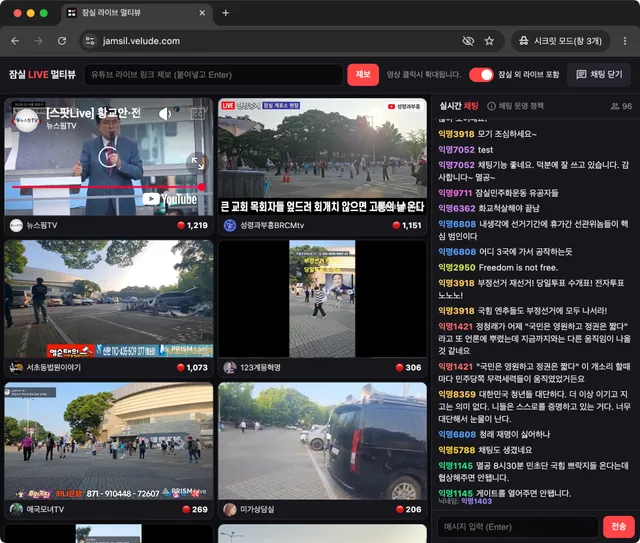Bookmark this page with the star icon

(489, 41)
